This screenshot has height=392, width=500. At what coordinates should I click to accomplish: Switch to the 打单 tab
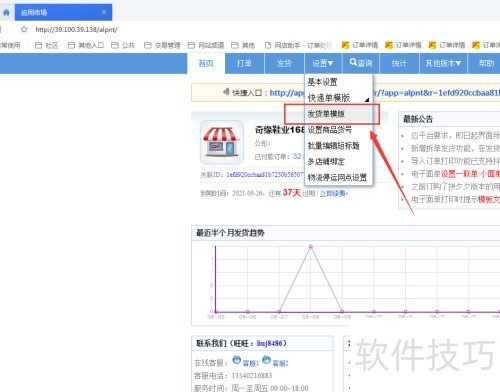[x=244, y=63]
